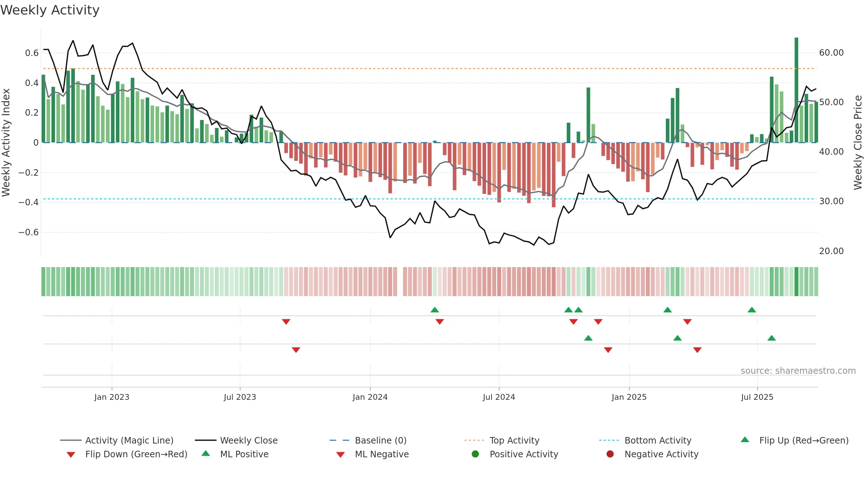Click the −0.6 activity axis value

point(28,232)
